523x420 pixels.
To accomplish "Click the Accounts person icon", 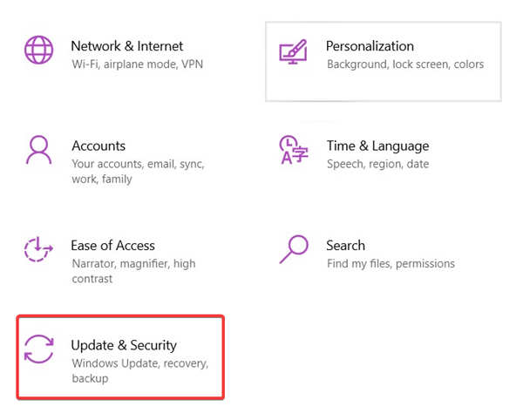I will coord(39,150).
